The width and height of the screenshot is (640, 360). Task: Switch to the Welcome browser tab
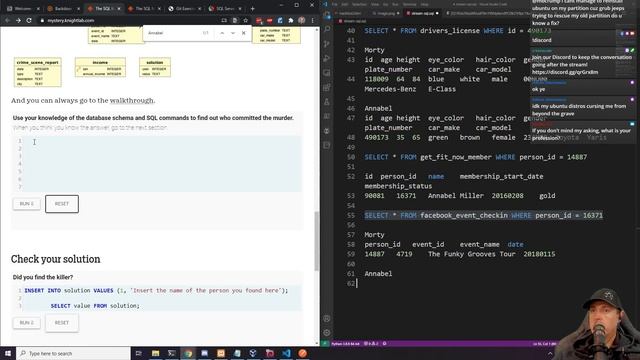23,8
